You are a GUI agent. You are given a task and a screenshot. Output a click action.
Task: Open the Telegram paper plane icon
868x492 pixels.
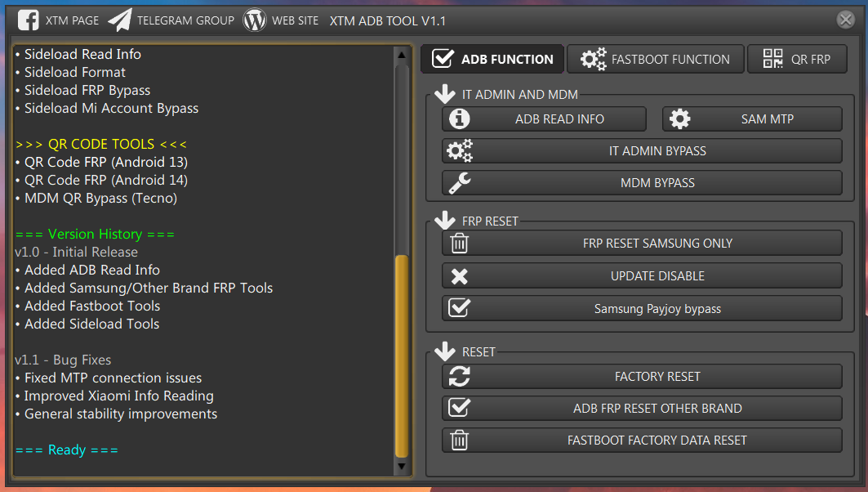[120, 20]
